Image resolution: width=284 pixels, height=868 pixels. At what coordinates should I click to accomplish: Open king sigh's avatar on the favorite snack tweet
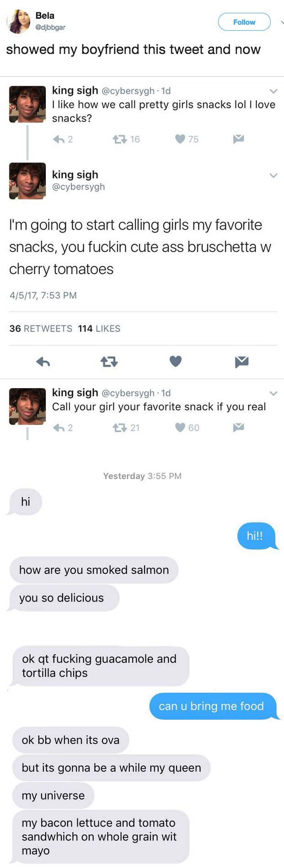coord(27,406)
